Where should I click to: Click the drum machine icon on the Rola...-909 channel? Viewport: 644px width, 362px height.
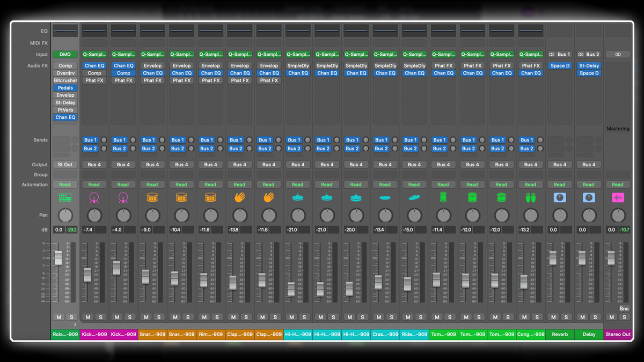tap(65, 198)
